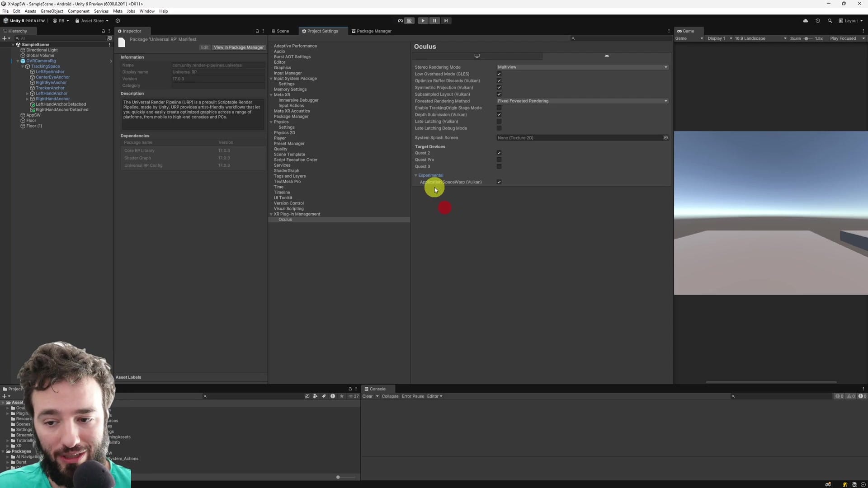The image size is (868, 488).
Task: Collapse the OVRCameraRig hierarchy item
Action: (x=17, y=61)
